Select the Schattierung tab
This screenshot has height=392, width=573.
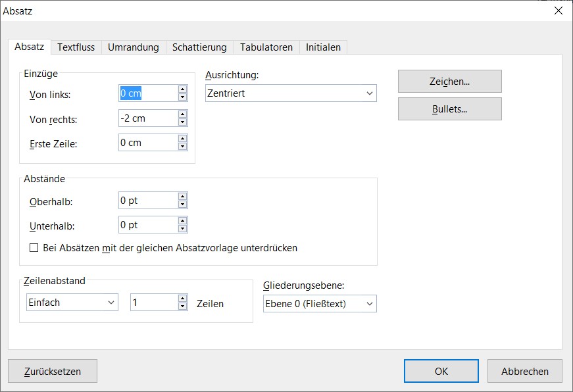[199, 47]
